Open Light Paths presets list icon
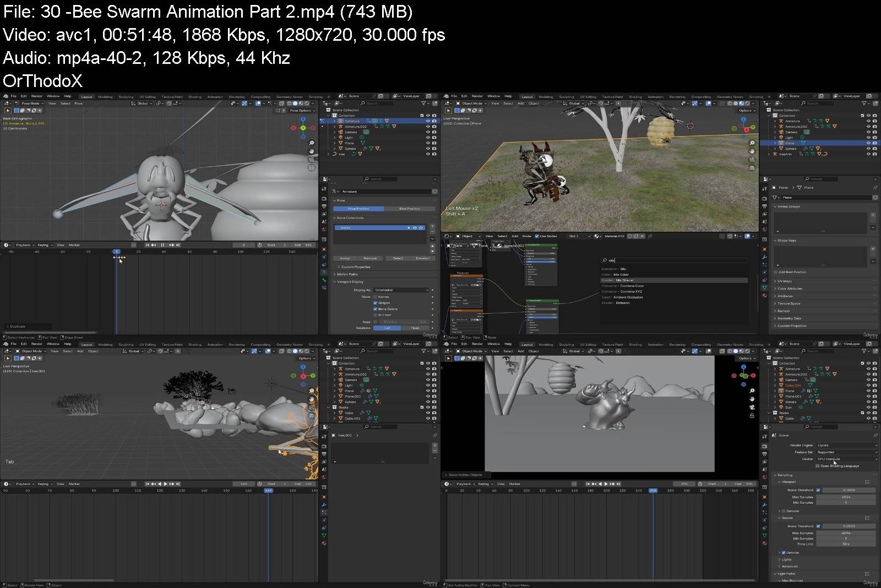The width and height of the screenshot is (881, 588). pyautogui.click(x=867, y=574)
